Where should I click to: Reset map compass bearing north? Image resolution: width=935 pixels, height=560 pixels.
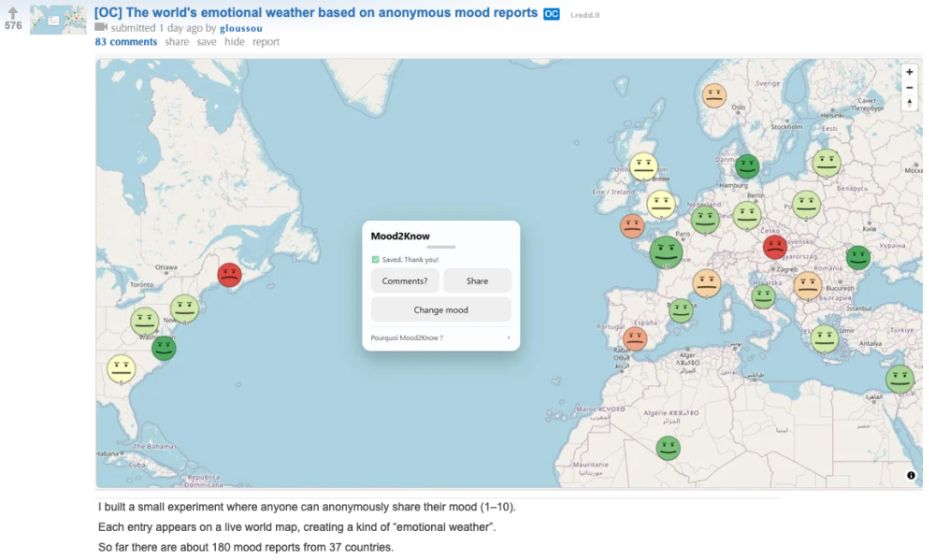(x=910, y=103)
